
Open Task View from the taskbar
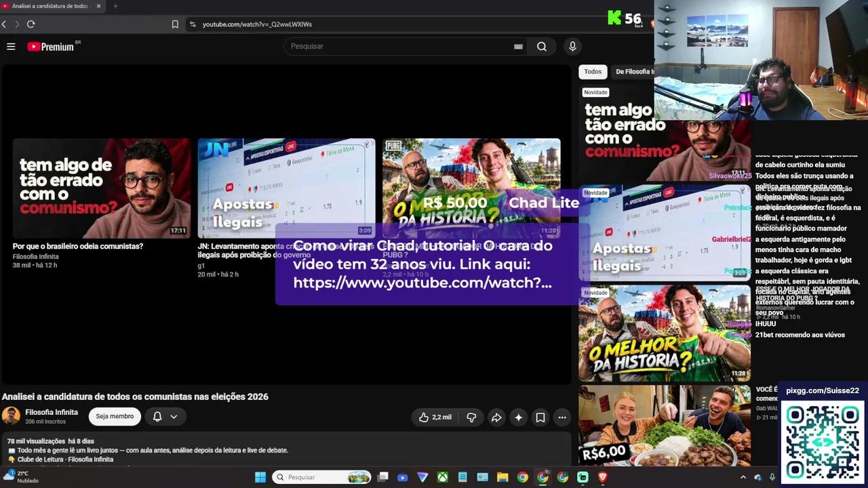coord(383,477)
